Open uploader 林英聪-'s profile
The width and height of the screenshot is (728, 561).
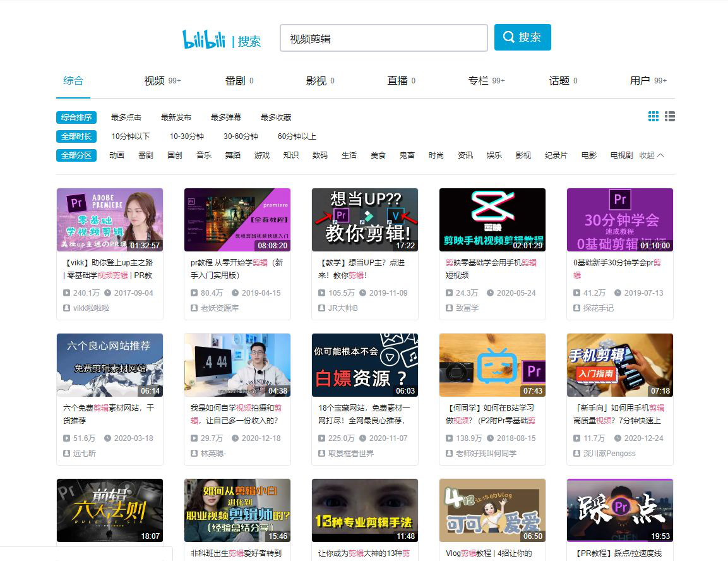(213, 453)
